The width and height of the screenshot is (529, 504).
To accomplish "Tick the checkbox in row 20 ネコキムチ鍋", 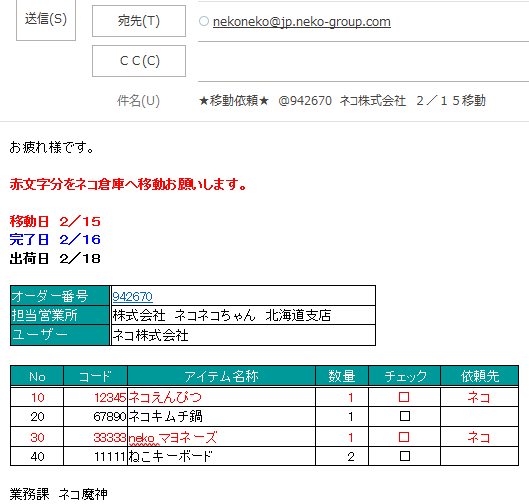I will tap(405, 416).
